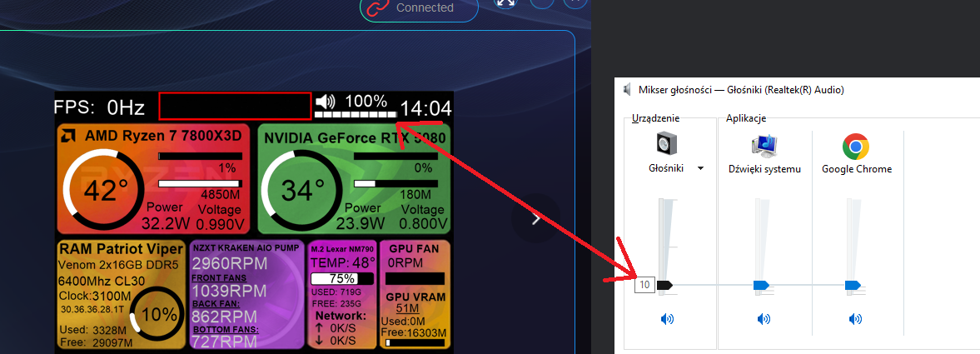Click the Głośniki speaker device icon

tap(666, 143)
